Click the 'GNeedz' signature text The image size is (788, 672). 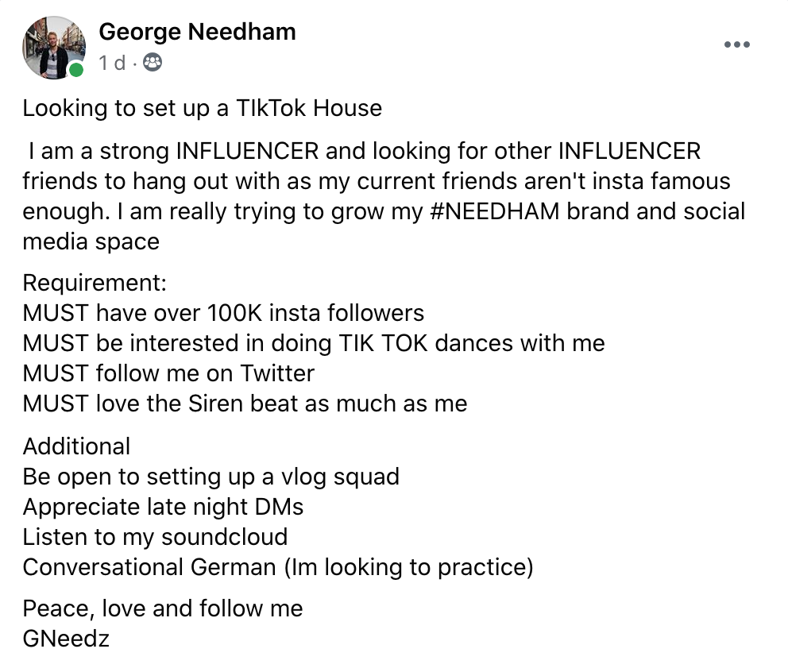coord(66,639)
